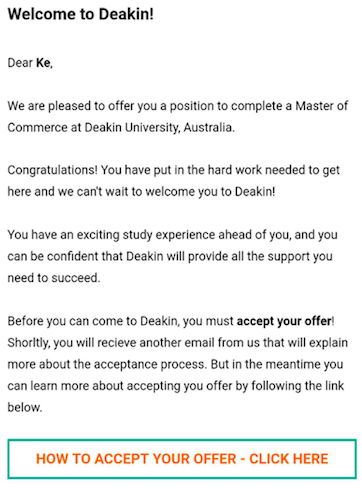This screenshot has width=362, height=489.
Task: Click the bold accept your offer text
Action: [284, 321]
